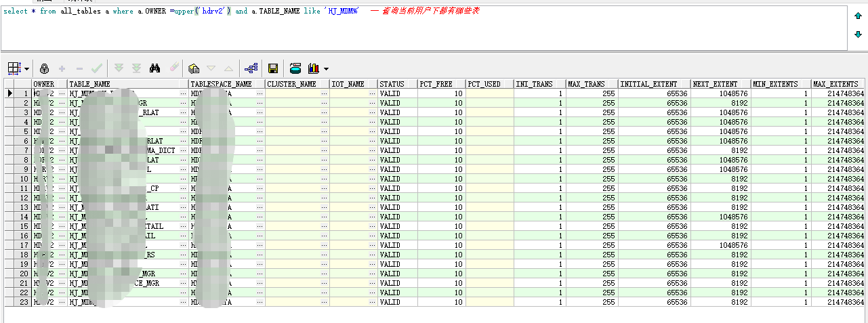Click the OWNER column header
Image resolution: width=868 pixels, height=323 pixels.
coord(49,84)
